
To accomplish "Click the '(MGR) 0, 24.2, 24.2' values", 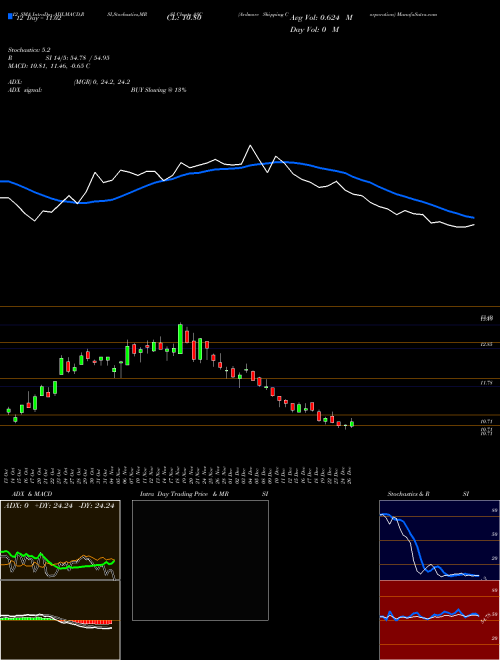I will [x=101, y=82].
